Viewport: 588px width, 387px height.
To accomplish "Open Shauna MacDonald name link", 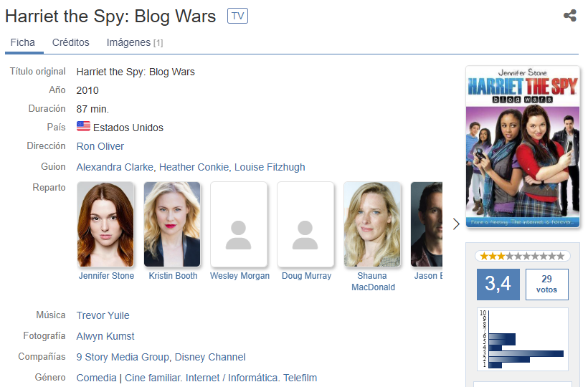I will (x=373, y=282).
